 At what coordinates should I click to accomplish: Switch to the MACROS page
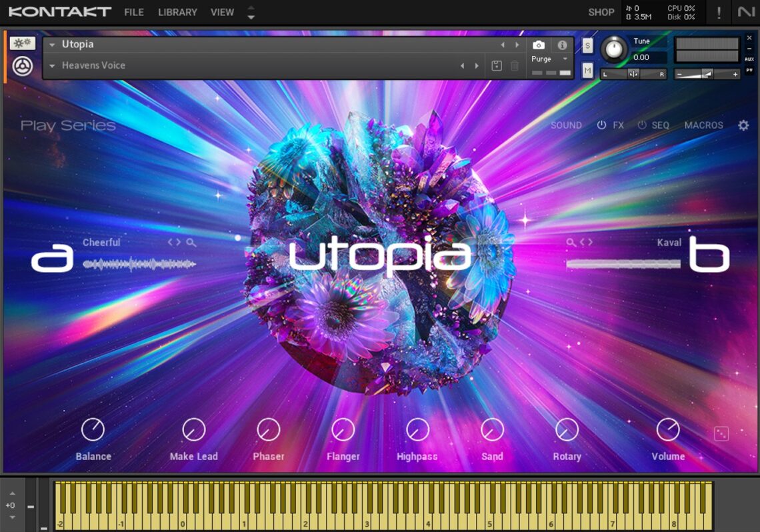point(703,125)
